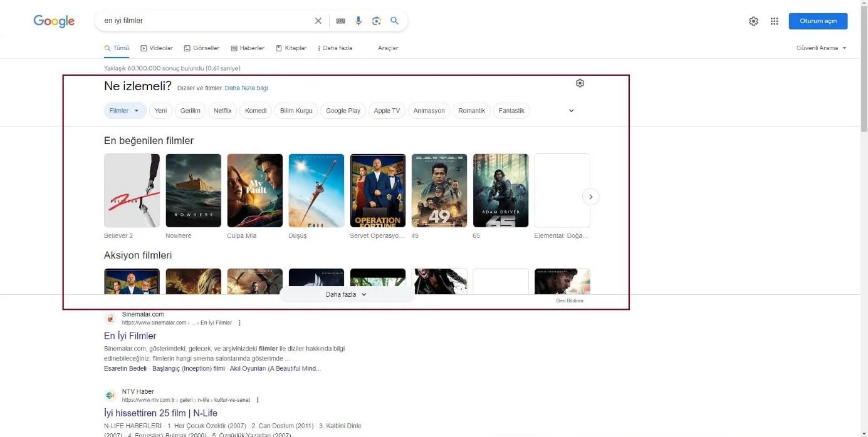868x437 pixels.
Task: Select the Komedi filter chip
Action: [256, 111]
